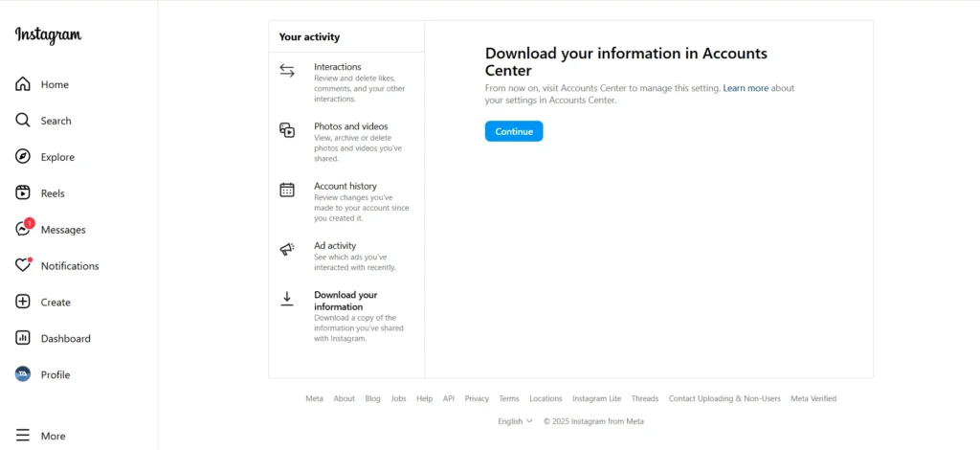Click the Notifications heart icon
The height and width of the screenshot is (450, 980).
coord(23,265)
